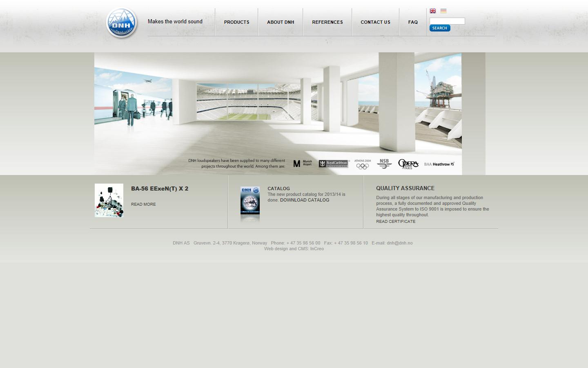Click the NSB logo
Image resolution: width=588 pixels, height=368 pixels.
click(384, 164)
